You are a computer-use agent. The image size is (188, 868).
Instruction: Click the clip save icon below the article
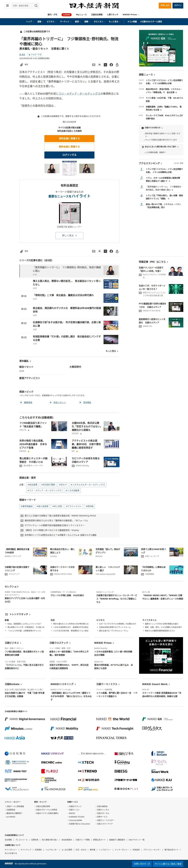point(21,251)
